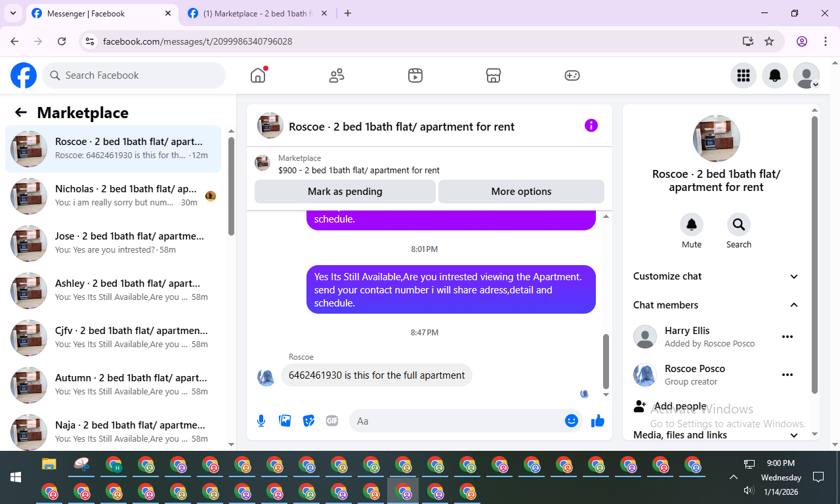This screenshot has width=840, height=504.
Task: Open a new browser tab
Action: (x=348, y=13)
